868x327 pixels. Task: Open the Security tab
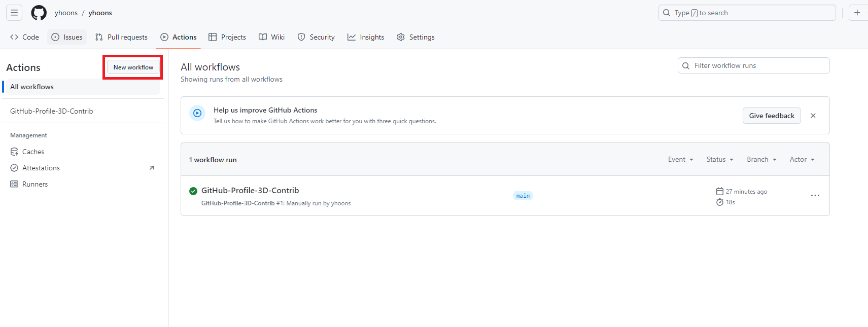pyautogui.click(x=316, y=37)
